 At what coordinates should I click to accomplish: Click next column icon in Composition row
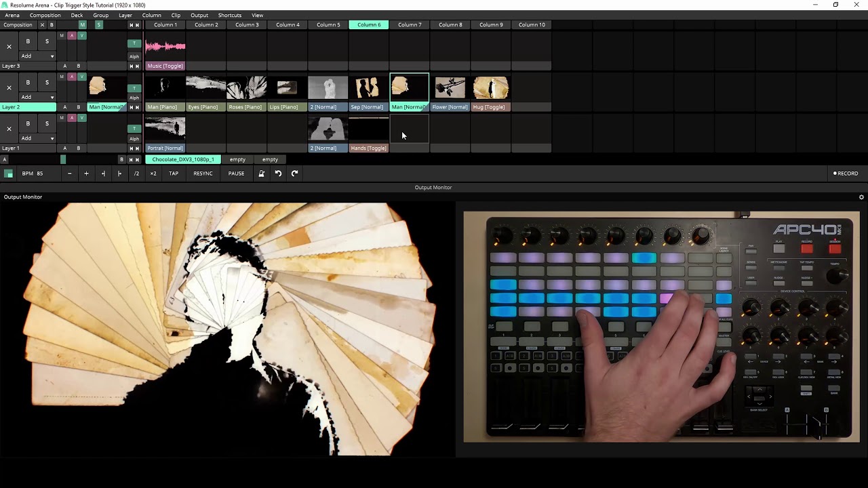(x=137, y=25)
